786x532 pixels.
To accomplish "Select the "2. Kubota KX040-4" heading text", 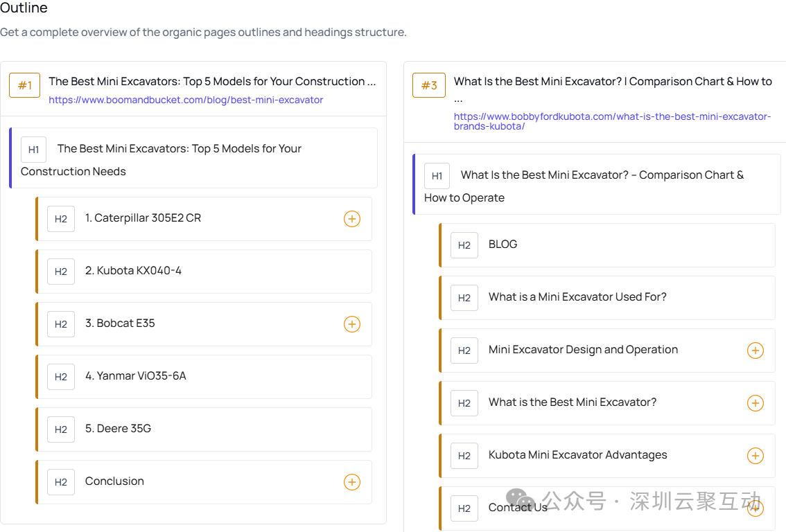I will coord(133,271).
